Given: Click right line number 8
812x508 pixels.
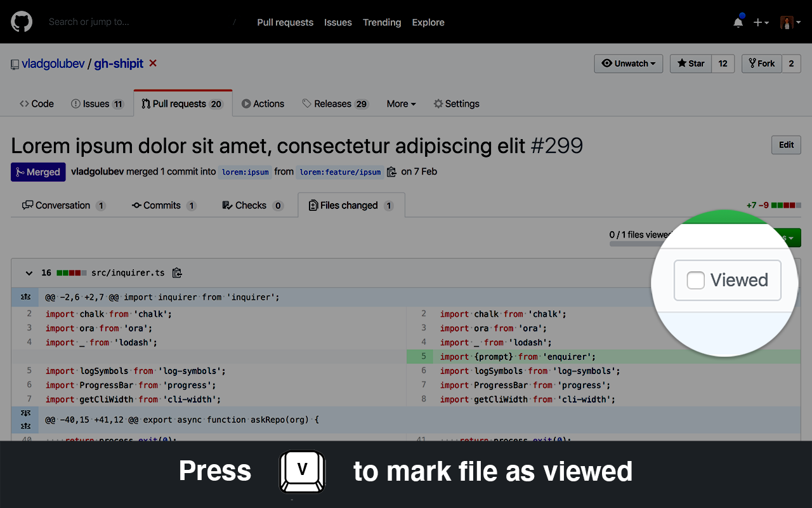Looking at the screenshot, I should click(424, 399).
